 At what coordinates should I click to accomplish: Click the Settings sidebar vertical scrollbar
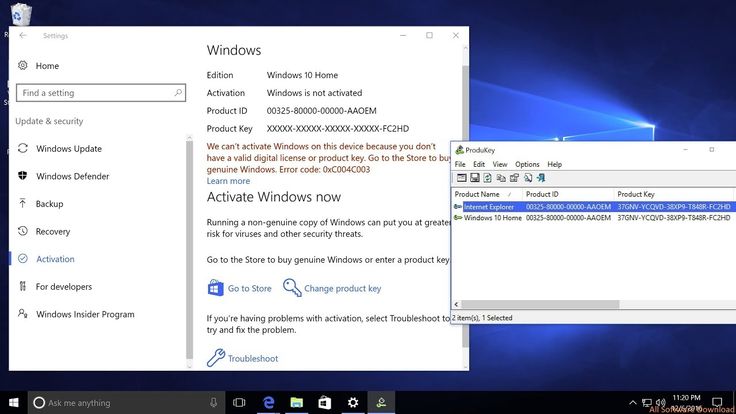(189, 251)
